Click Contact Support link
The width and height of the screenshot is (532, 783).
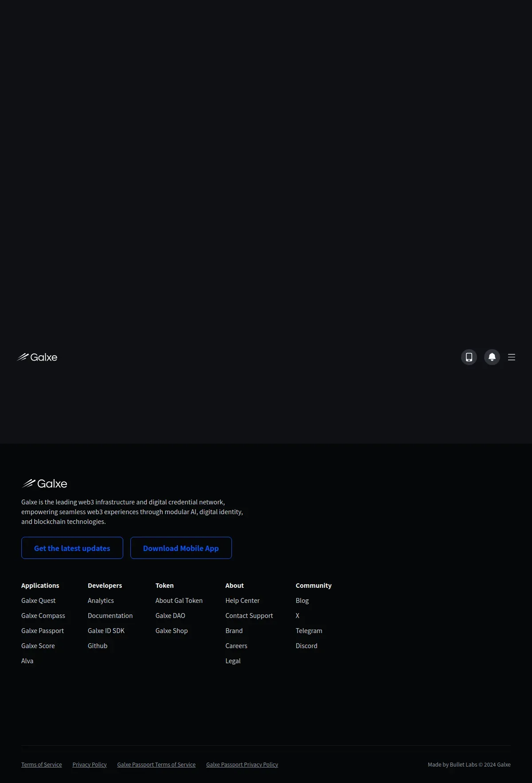click(x=249, y=616)
